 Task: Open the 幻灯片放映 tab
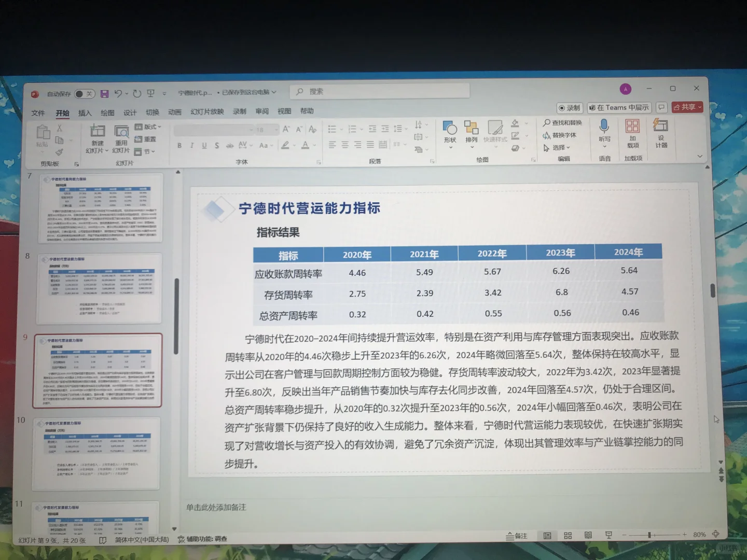[207, 111]
